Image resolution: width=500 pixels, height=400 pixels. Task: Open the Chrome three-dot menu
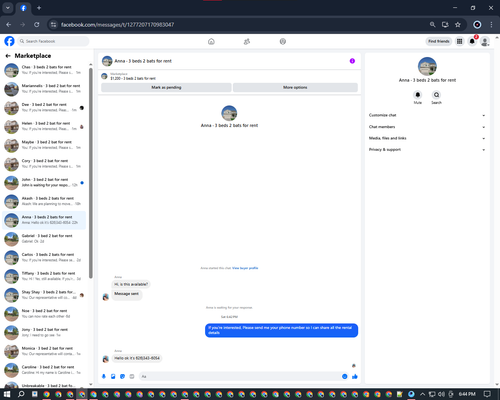click(491, 25)
